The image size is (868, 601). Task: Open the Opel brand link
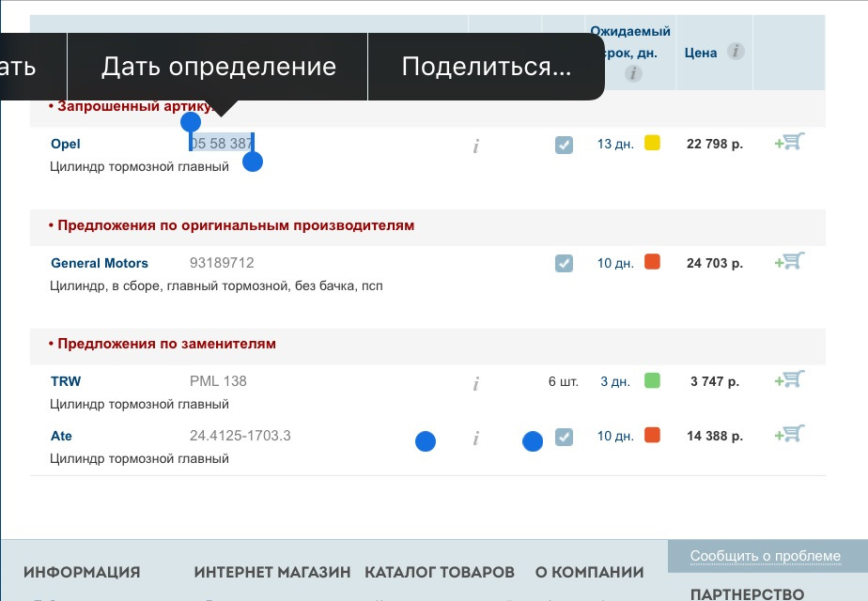coord(66,144)
